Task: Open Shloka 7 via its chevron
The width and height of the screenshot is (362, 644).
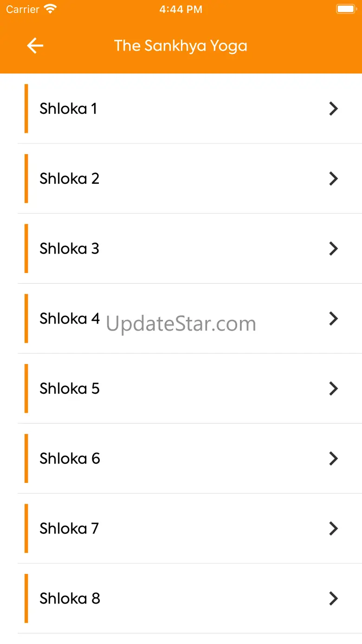Action: tap(333, 528)
